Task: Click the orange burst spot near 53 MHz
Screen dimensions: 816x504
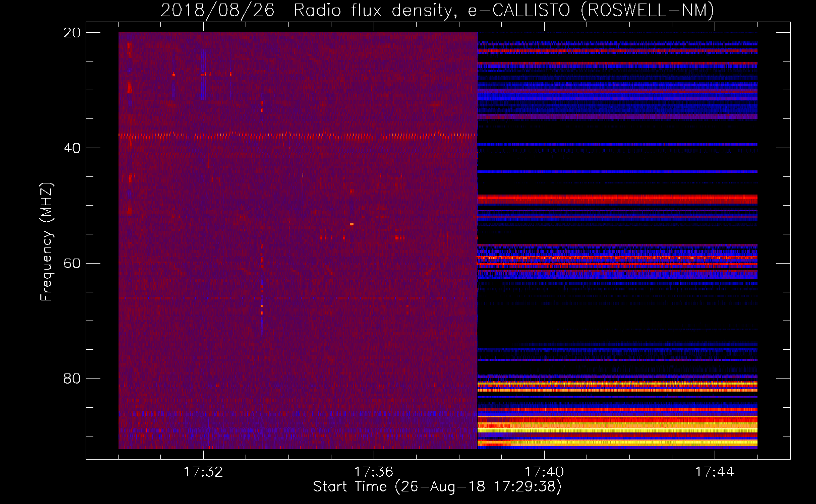Action: point(352,224)
